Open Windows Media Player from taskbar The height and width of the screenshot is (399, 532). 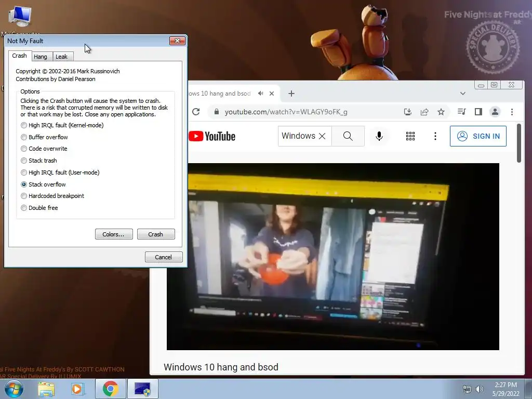77,389
